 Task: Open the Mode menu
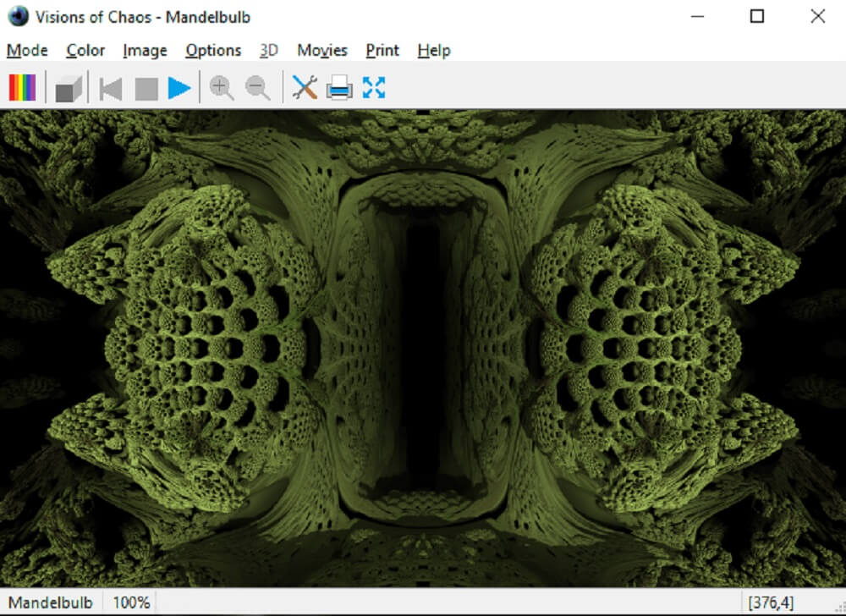tap(27, 51)
